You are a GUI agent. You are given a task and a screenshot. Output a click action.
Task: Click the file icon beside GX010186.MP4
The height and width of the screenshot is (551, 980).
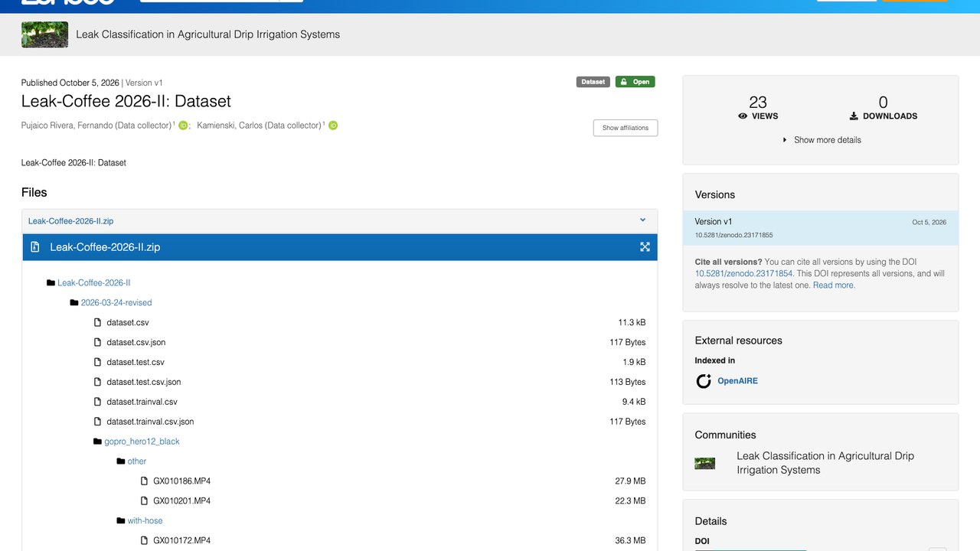click(x=144, y=481)
